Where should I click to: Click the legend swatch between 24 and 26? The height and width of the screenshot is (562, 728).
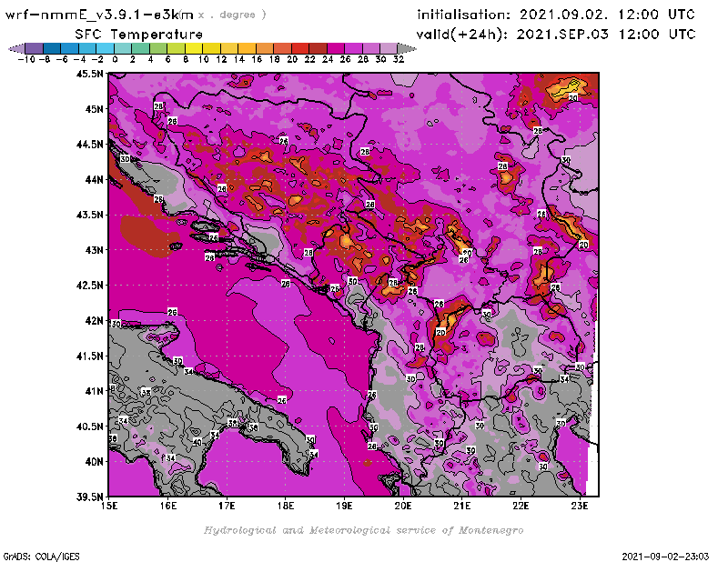(x=335, y=48)
